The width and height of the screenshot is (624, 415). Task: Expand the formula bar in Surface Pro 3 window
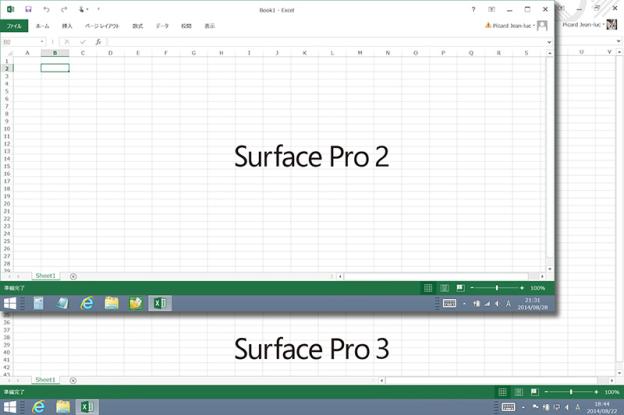point(619,41)
